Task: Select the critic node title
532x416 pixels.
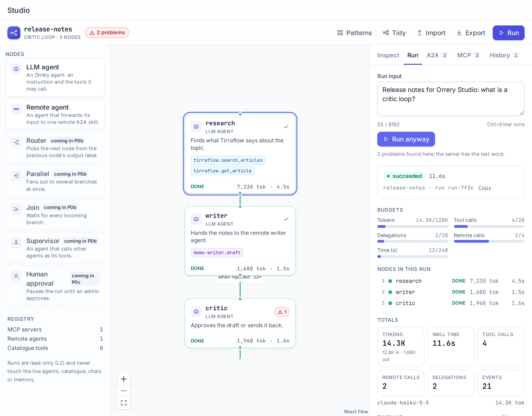Action: click(216, 308)
